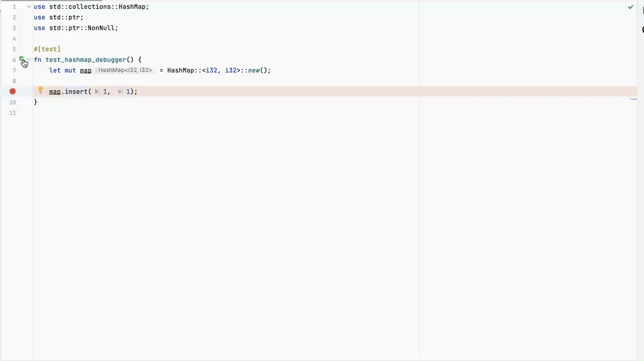Place the cursor on the #[test] attribute
The image size is (644, 361).
click(47, 49)
